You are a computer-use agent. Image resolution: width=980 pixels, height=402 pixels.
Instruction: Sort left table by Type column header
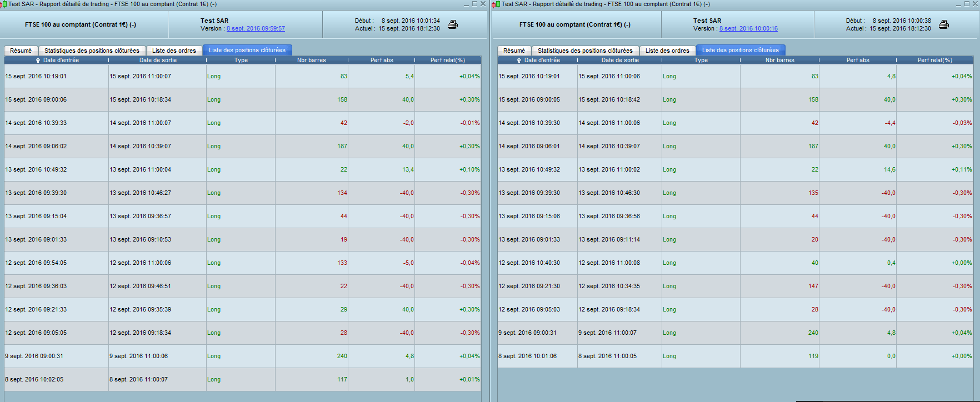click(x=241, y=60)
